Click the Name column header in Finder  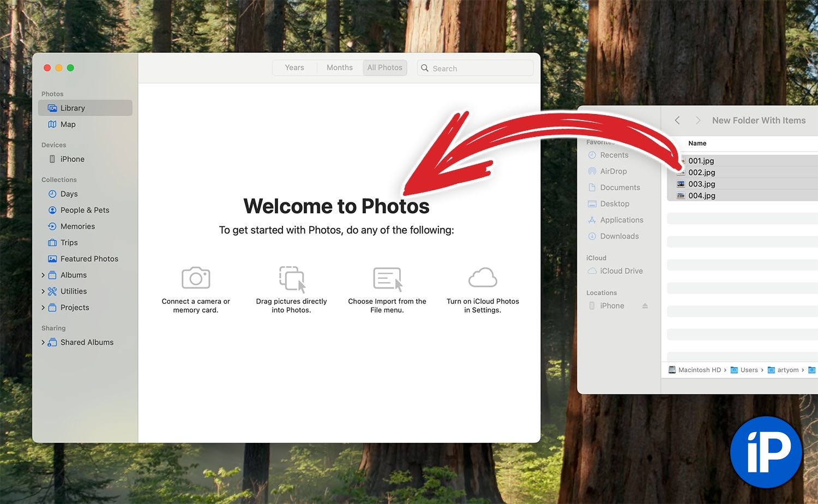point(697,143)
